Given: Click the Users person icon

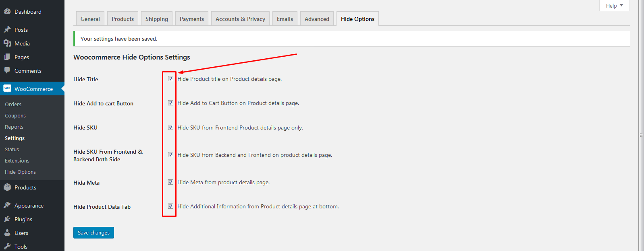Looking at the screenshot, I should (7, 232).
